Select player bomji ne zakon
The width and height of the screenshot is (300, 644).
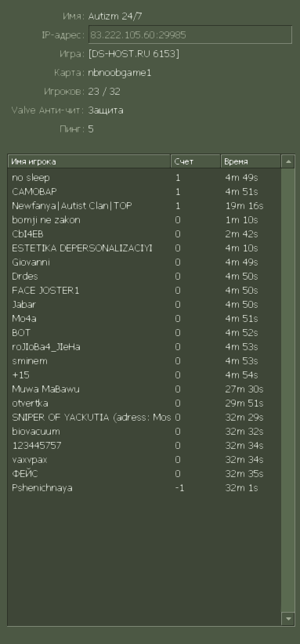tap(144, 220)
